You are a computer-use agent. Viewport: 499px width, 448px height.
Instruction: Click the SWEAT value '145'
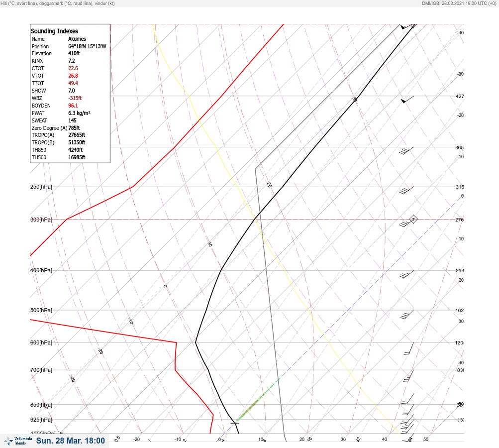72,120
